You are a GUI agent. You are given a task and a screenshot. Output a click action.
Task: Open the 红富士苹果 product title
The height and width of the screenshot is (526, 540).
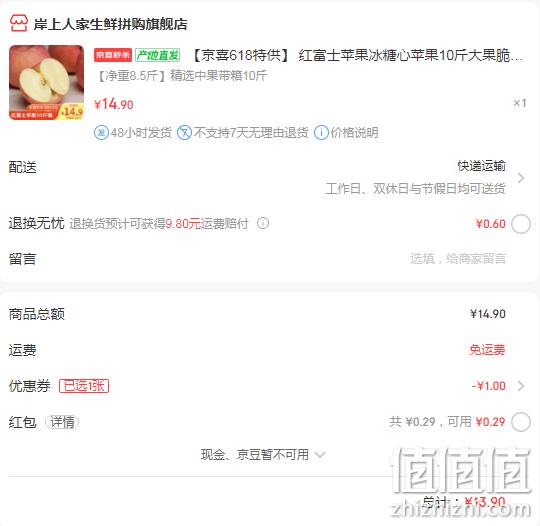(x=357, y=55)
